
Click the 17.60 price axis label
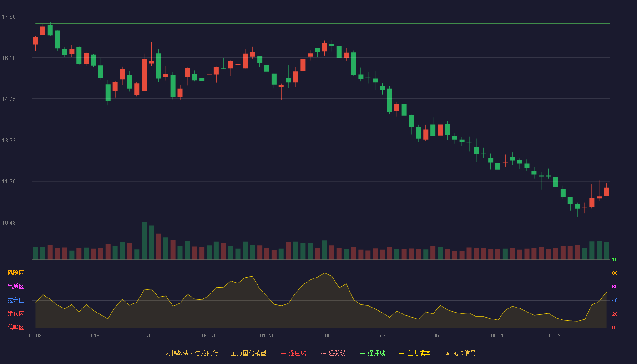pos(9,17)
